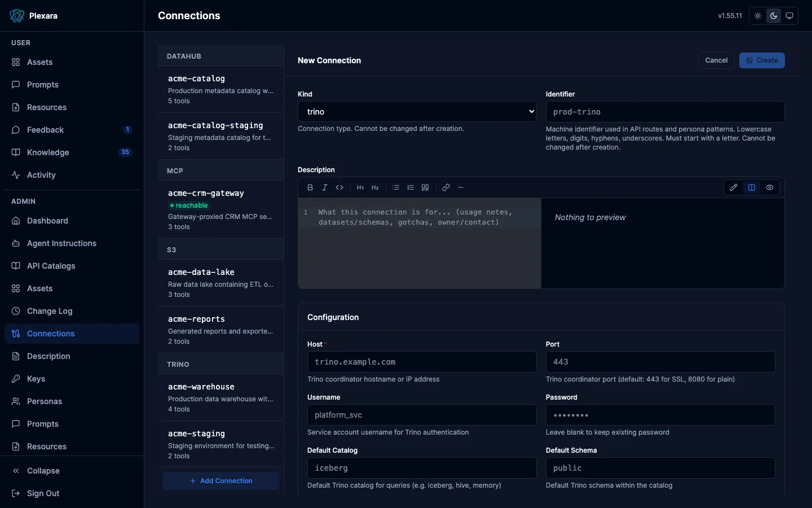The image size is (812, 508).
Task: Select the acme-staging connection
Action: (220, 444)
